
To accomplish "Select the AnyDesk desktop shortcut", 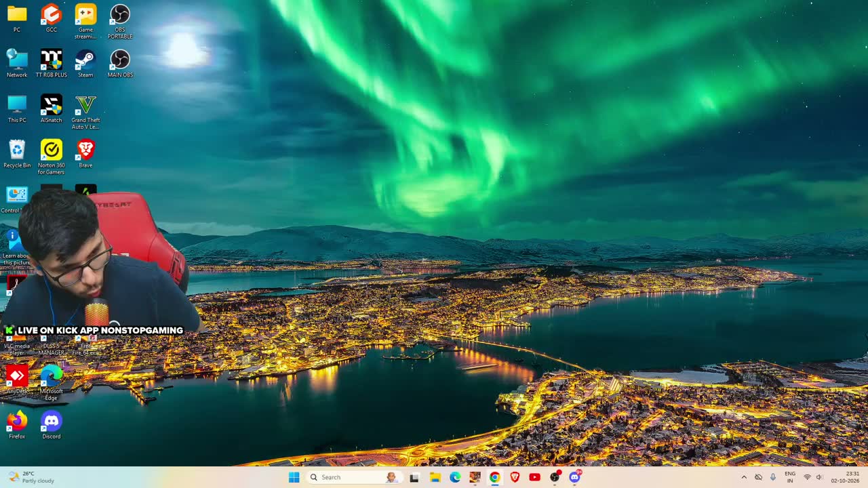I will point(17,380).
